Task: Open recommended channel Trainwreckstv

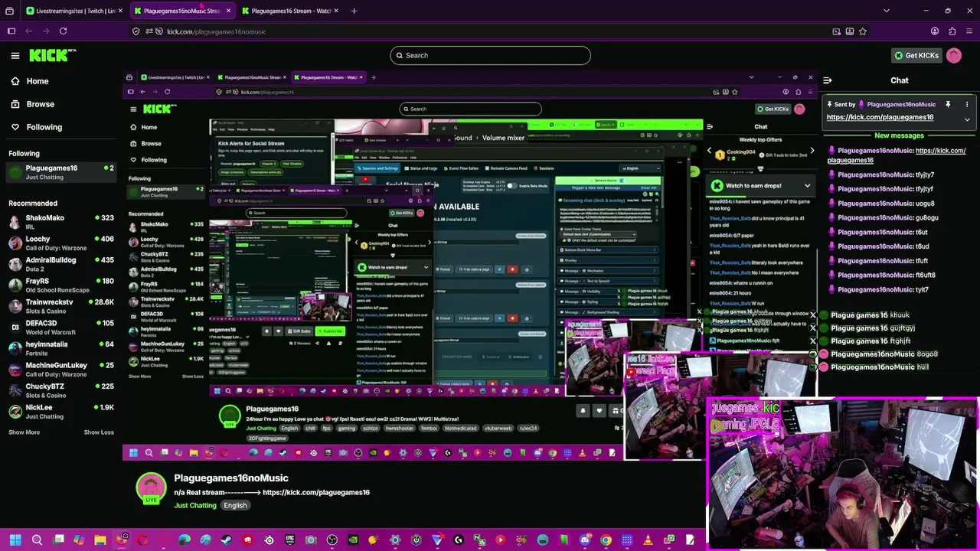Action: (x=61, y=306)
